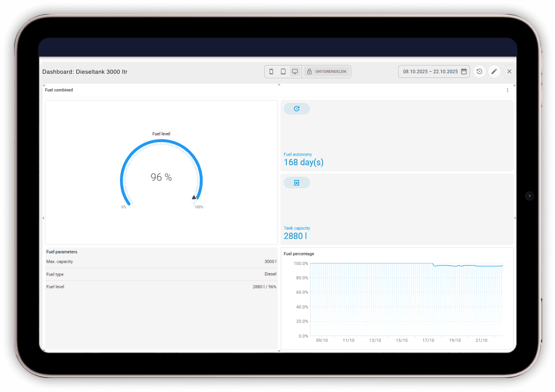Click the 168 day(s) Fuel autonomy link
The image size is (555, 392).
click(304, 162)
